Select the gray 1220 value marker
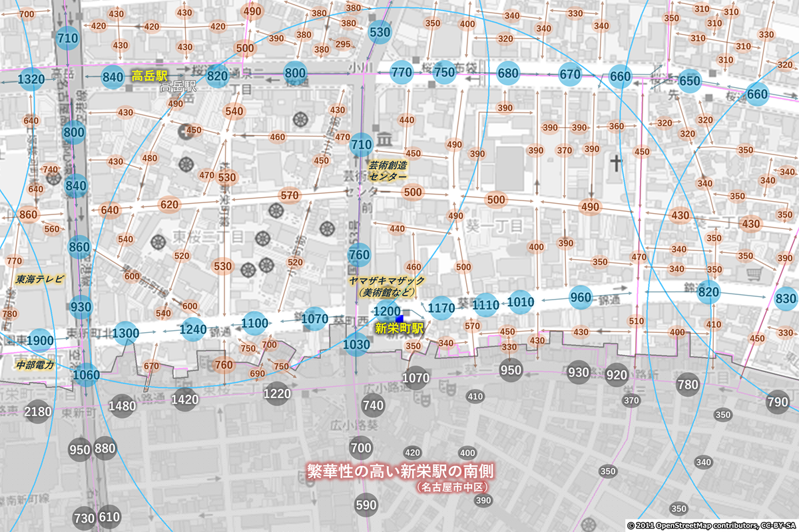799x532 pixels. (x=277, y=394)
